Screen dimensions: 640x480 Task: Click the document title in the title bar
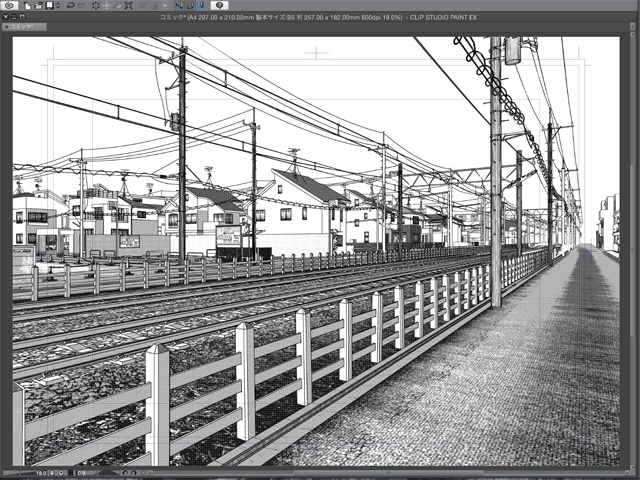318,17
